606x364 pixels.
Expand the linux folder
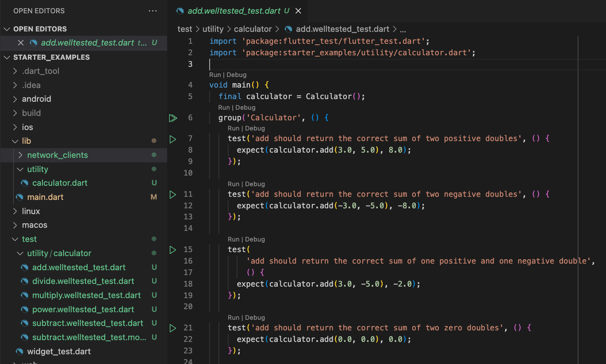point(15,211)
